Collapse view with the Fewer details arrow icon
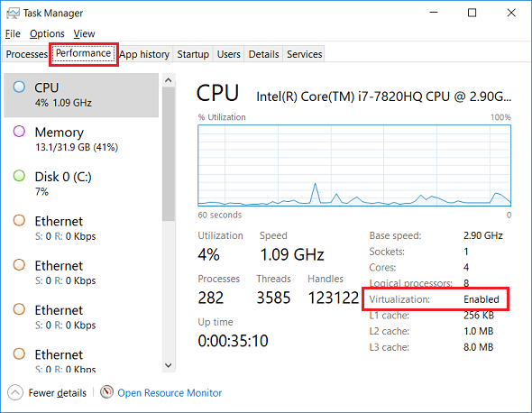Image resolution: width=532 pixels, height=413 pixels. 15,392
